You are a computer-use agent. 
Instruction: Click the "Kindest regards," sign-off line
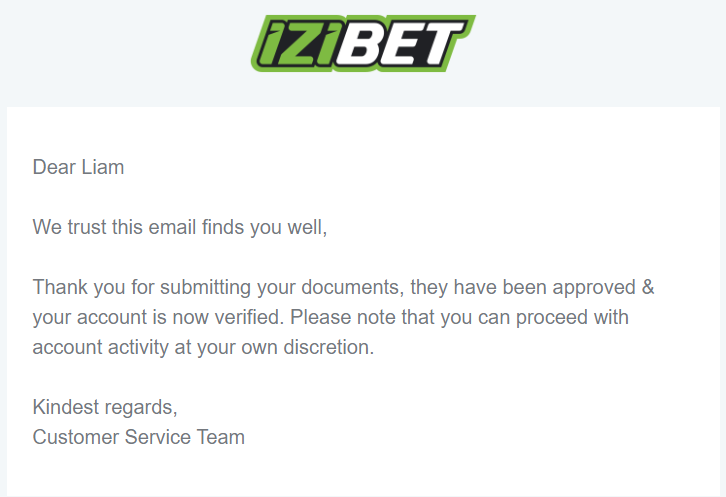pyautogui.click(x=104, y=407)
